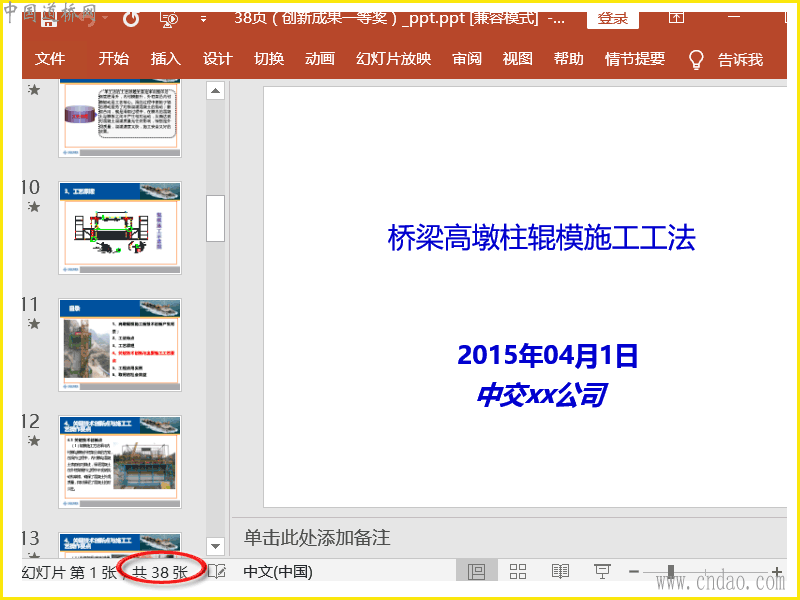Click the animation star under slide 12
Viewport: 800px width, 600px height.
click(x=34, y=440)
